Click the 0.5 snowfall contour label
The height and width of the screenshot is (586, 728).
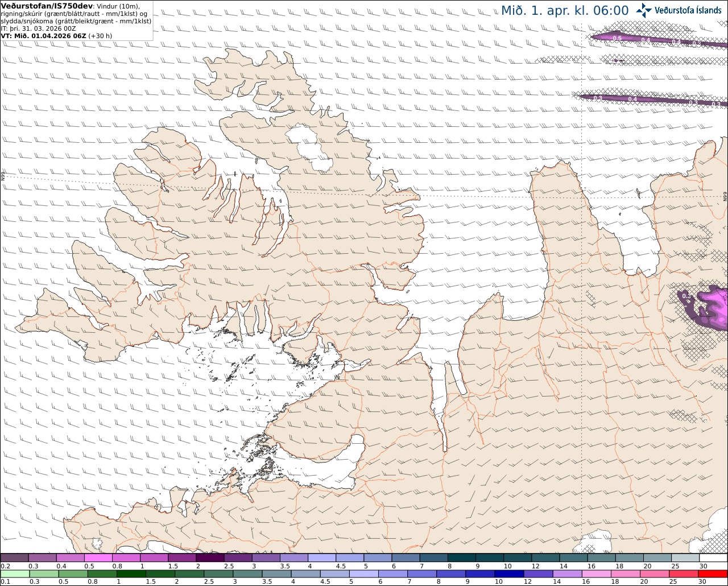[x=617, y=38]
